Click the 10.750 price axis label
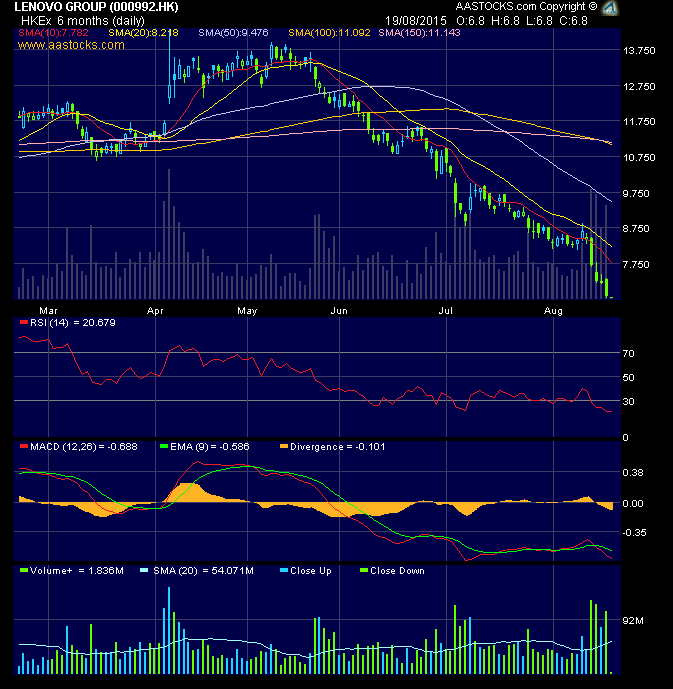 point(639,158)
